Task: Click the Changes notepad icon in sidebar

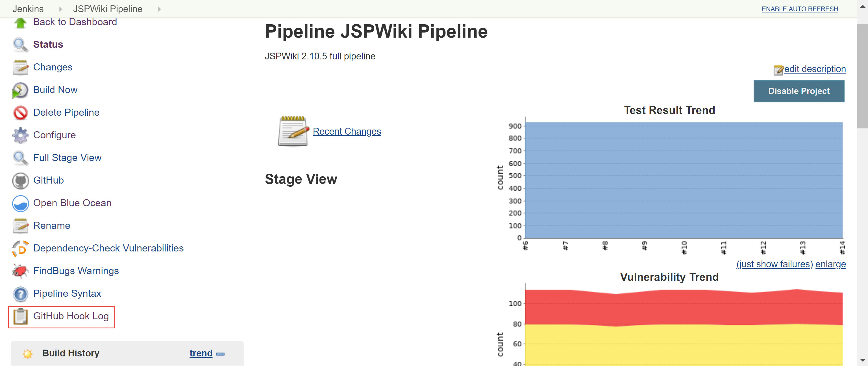Action: (20, 68)
